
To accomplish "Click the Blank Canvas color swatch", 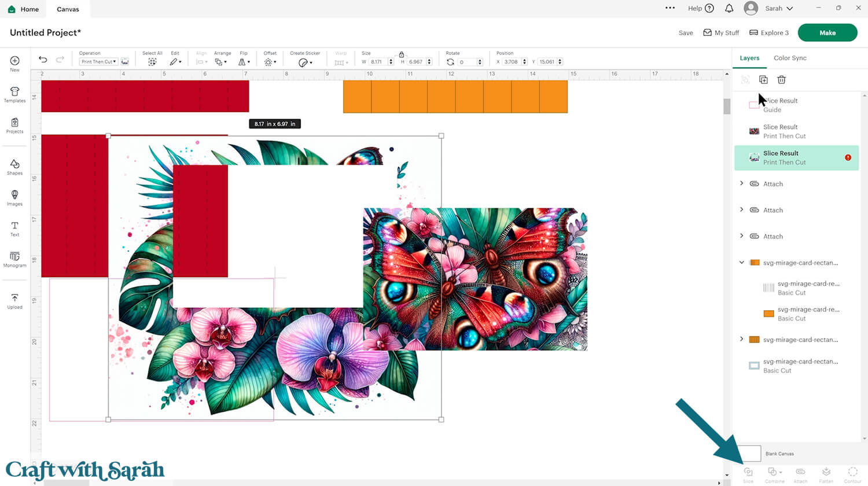I will click(751, 454).
